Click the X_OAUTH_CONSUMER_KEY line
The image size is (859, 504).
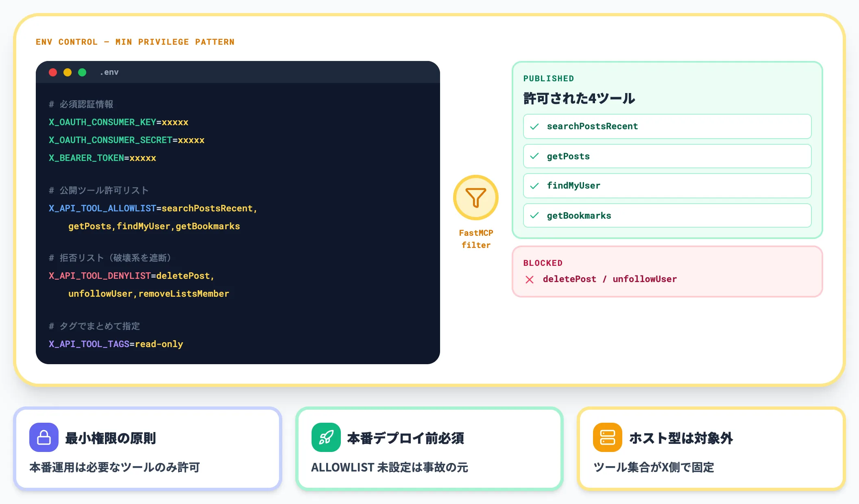pos(118,122)
